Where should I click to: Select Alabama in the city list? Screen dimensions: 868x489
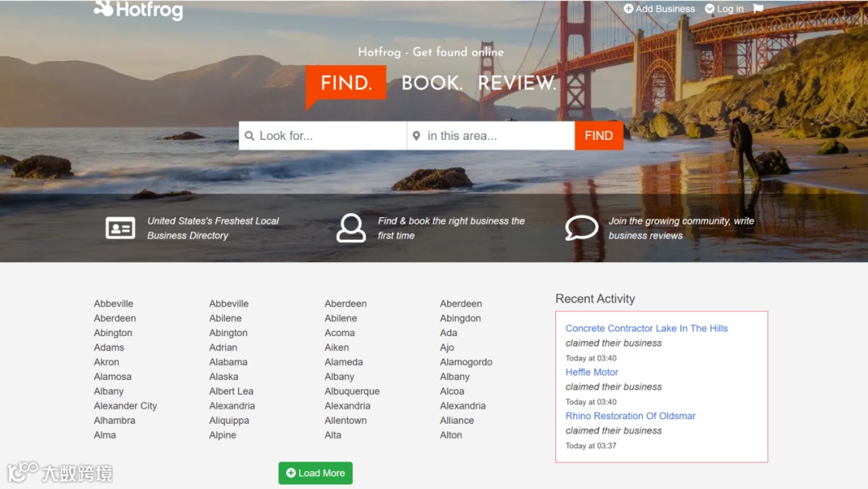pyautogui.click(x=228, y=362)
